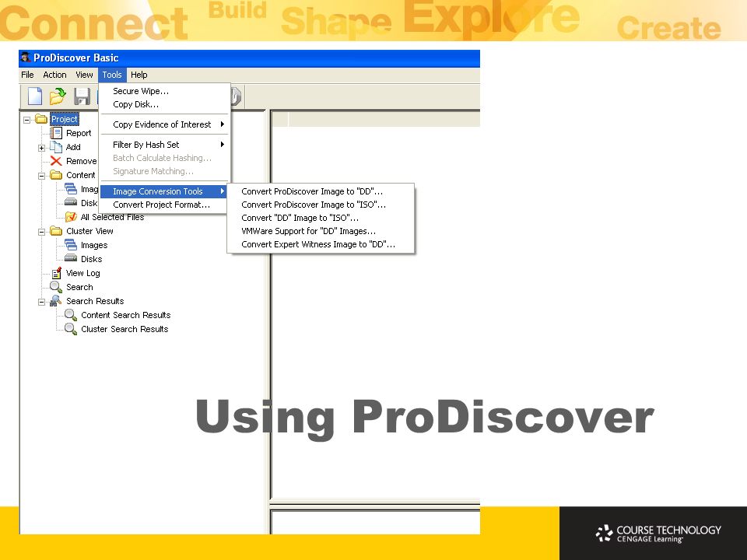Select Cluster Search Results tree label
This screenshot has height=560, width=747.
[124, 329]
